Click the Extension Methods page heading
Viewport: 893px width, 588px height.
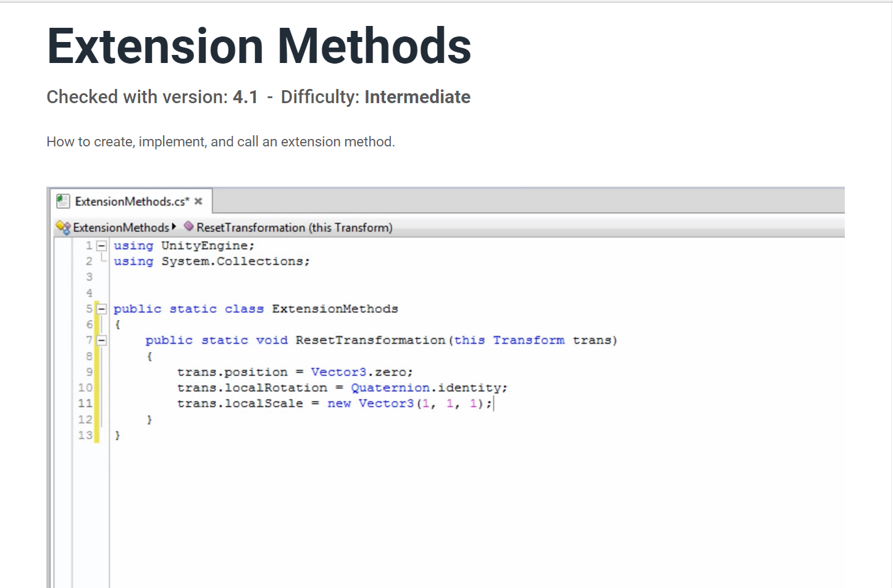click(x=259, y=46)
